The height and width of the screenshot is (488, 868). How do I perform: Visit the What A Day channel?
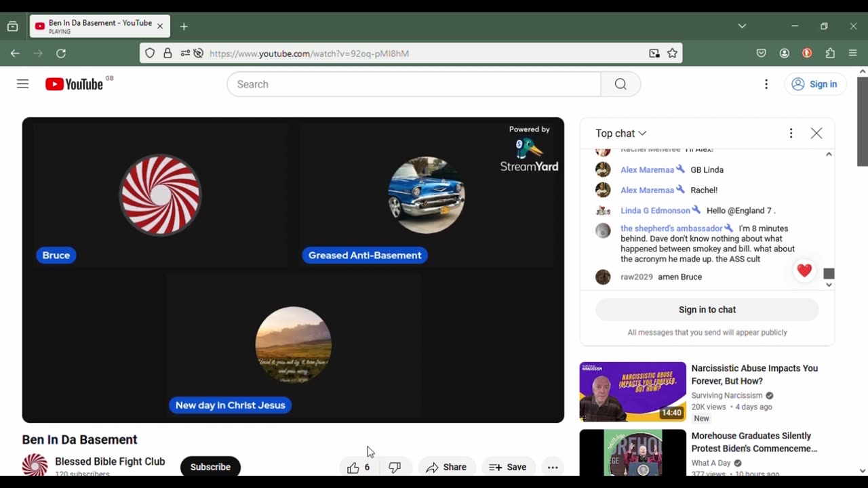pos(711,463)
